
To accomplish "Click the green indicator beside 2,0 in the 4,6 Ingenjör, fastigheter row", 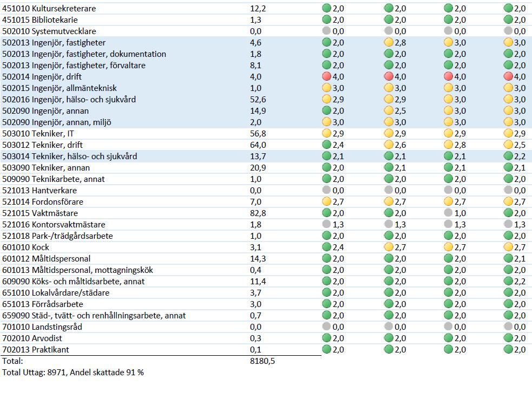I will (x=326, y=42).
